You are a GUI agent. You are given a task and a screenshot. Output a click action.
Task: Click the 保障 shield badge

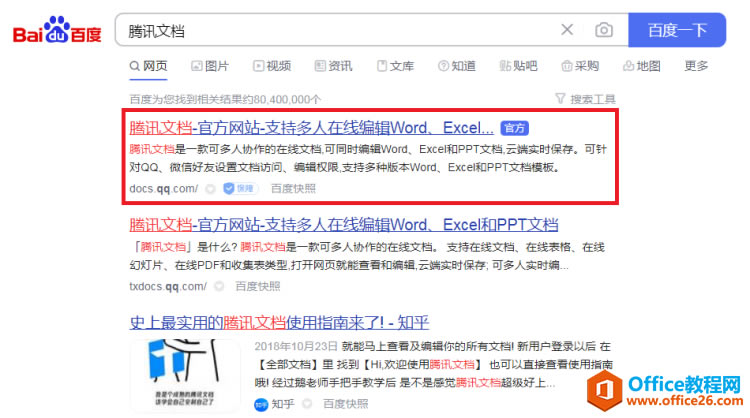240,189
